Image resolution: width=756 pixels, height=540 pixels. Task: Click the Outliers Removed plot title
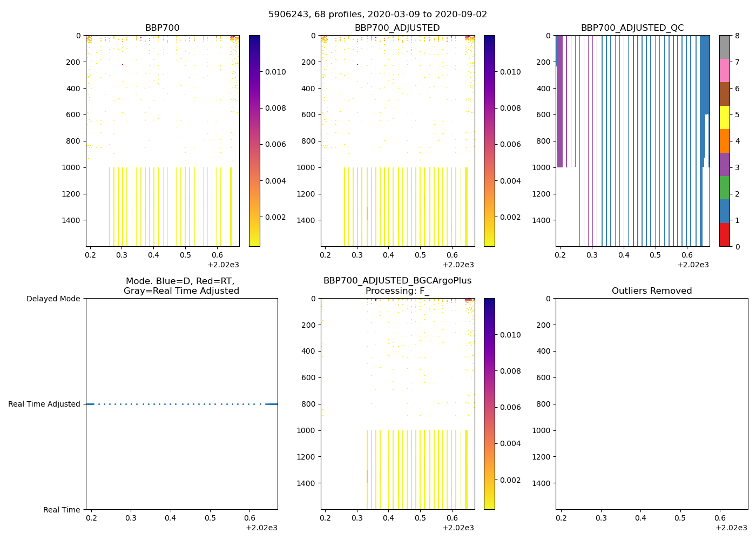[x=651, y=291]
